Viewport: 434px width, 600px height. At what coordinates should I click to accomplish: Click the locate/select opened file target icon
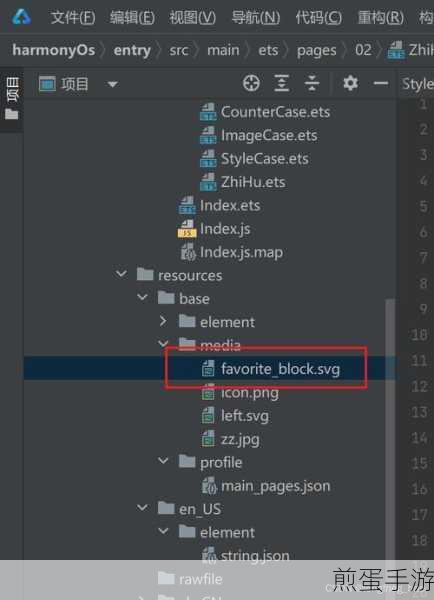click(x=251, y=83)
